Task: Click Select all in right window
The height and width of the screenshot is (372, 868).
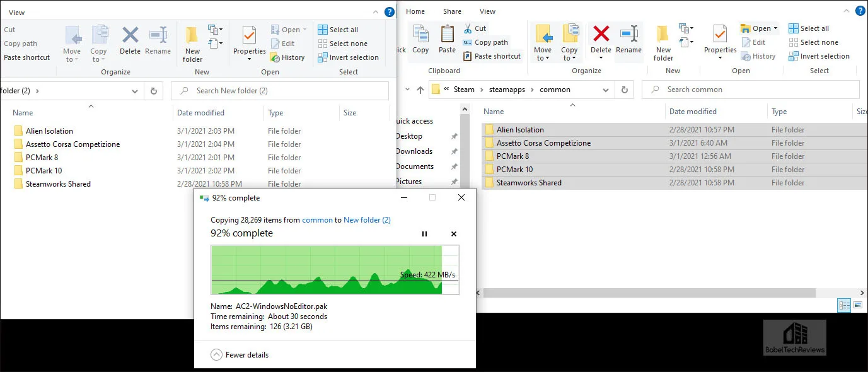Action: [809, 28]
